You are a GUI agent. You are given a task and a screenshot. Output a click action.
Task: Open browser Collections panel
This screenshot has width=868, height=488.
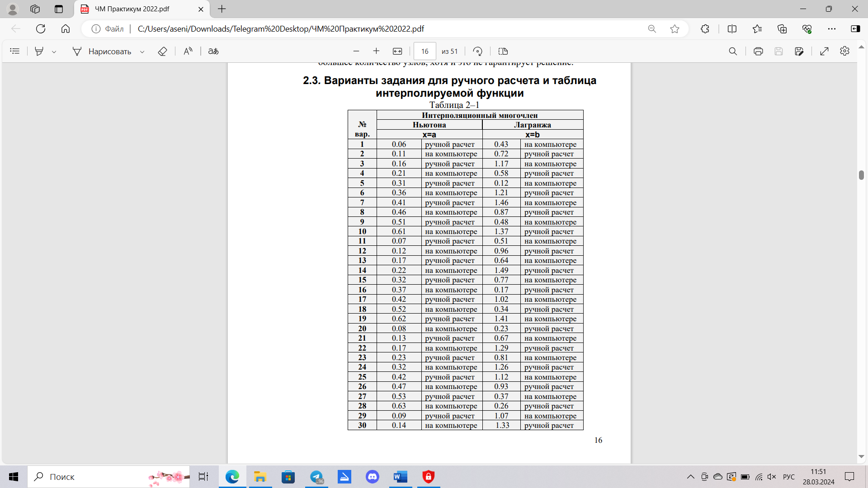782,28
